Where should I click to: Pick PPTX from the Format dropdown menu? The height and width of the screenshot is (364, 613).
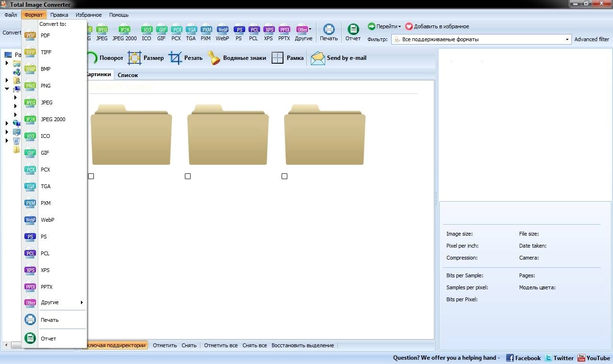tap(54, 287)
